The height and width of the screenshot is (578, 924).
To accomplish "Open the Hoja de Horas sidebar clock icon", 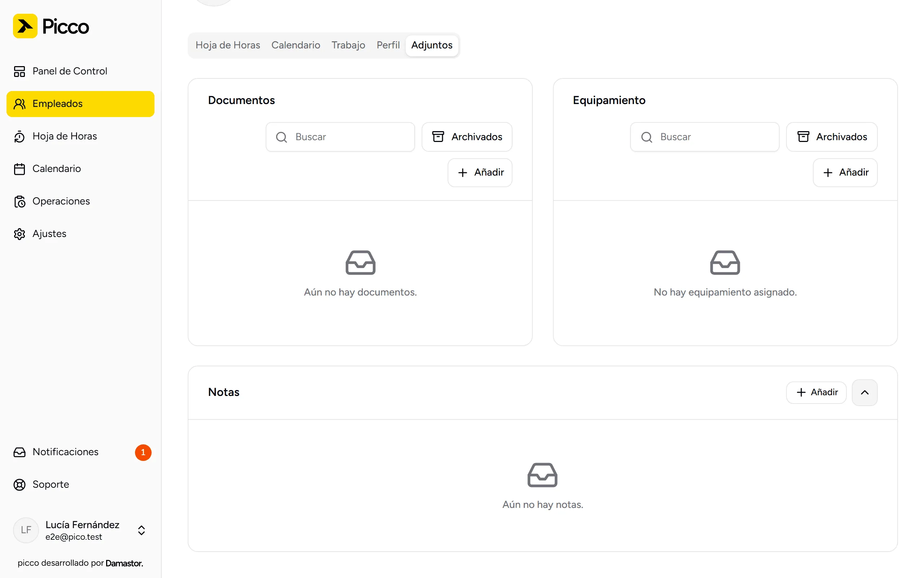I will [19, 137].
